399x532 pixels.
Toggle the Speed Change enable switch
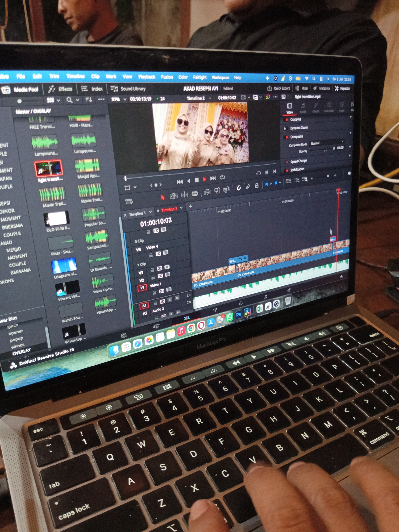coord(287,162)
